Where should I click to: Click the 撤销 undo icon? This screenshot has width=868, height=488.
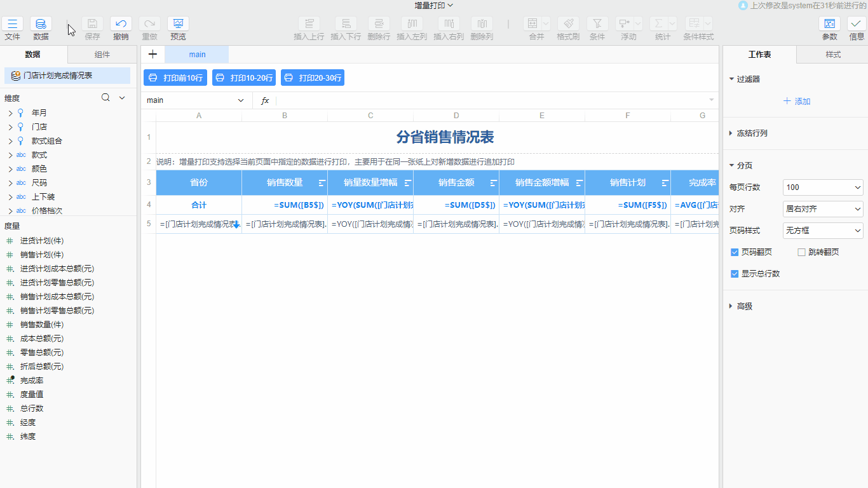(x=121, y=24)
